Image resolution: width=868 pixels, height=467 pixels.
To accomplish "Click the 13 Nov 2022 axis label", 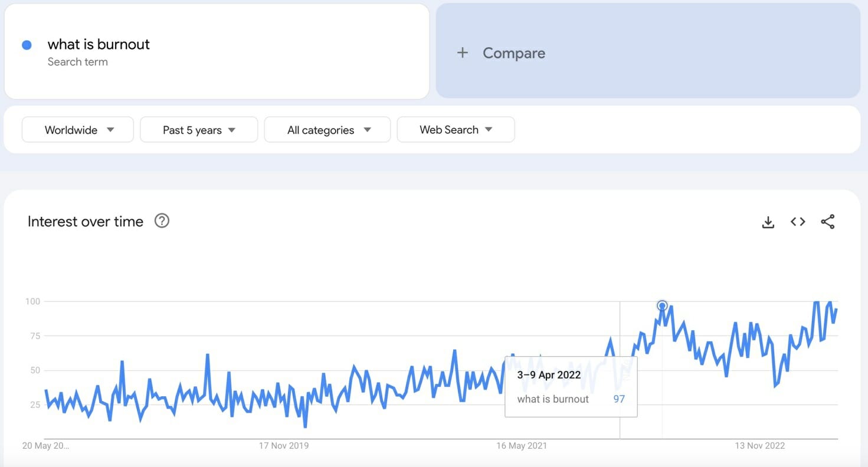I will [760, 446].
